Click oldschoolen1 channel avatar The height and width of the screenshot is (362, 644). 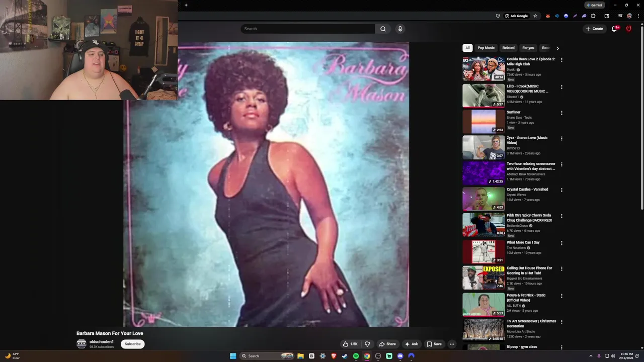point(82,344)
